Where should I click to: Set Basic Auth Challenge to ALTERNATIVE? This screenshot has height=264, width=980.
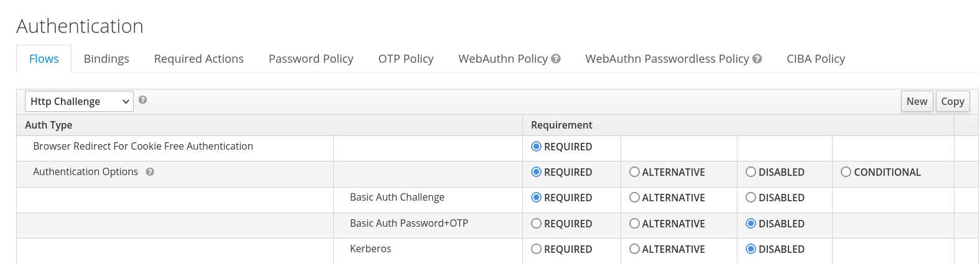point(634,198)
